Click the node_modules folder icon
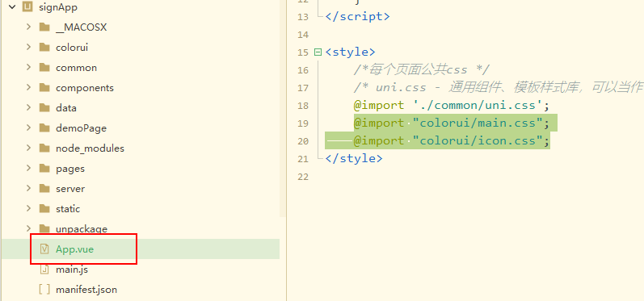 (44, 148)
